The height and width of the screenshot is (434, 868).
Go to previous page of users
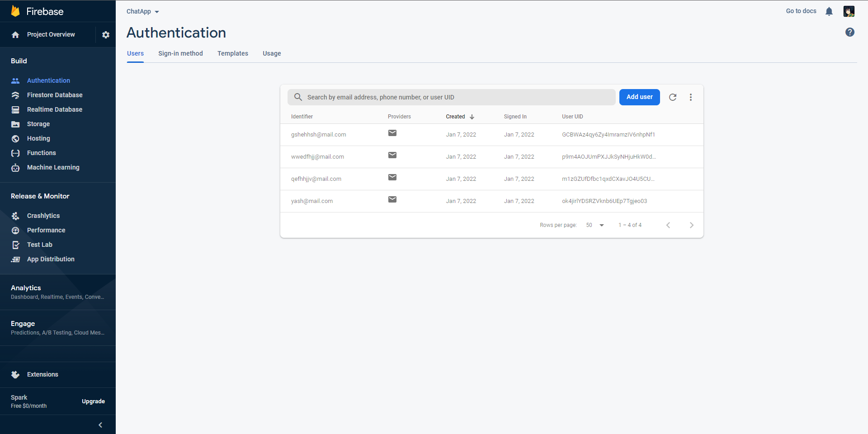(x=668, y=225)
